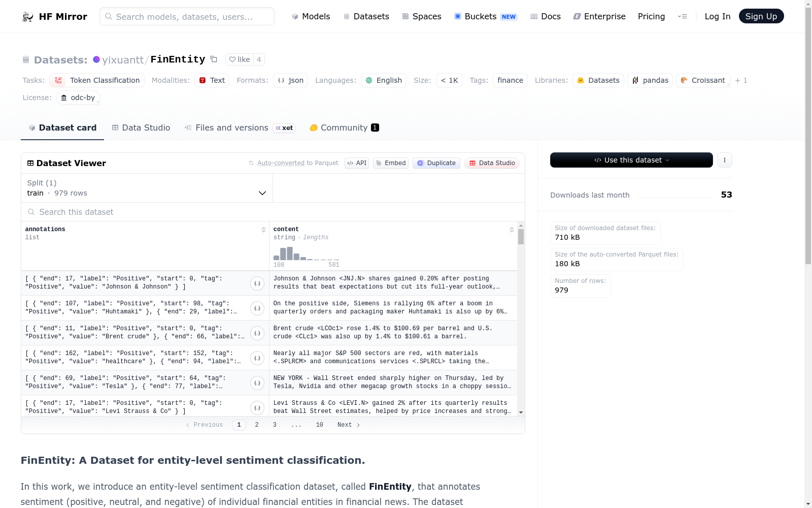Expand JSON in the Tesla row
Image resolution: width=812 pixels, height=508 pixels.
[x=257, y=383]
